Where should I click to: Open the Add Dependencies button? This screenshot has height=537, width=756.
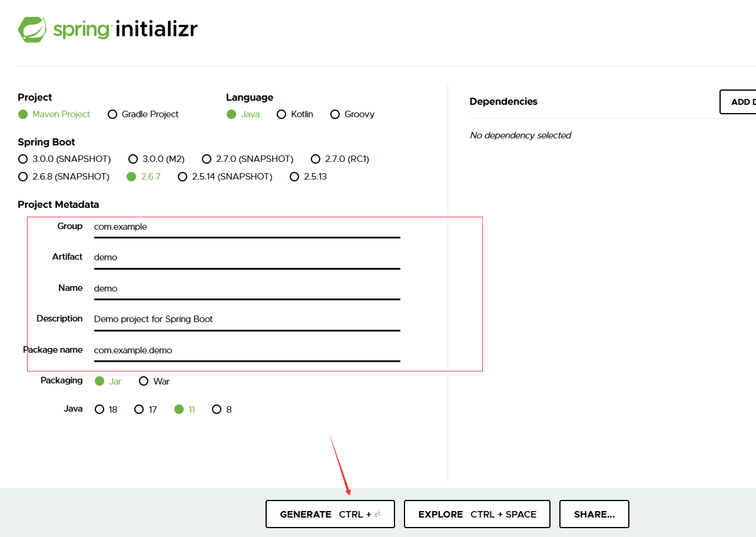click(738, 102)
